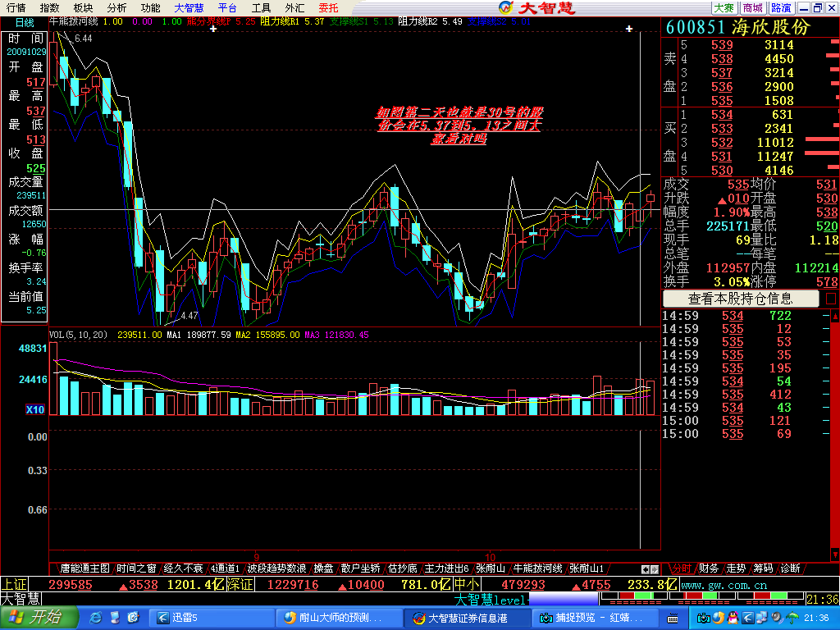Open the 板块 menu
The width and height of the screenshot is (840, 630).
(x=83, y=8)
